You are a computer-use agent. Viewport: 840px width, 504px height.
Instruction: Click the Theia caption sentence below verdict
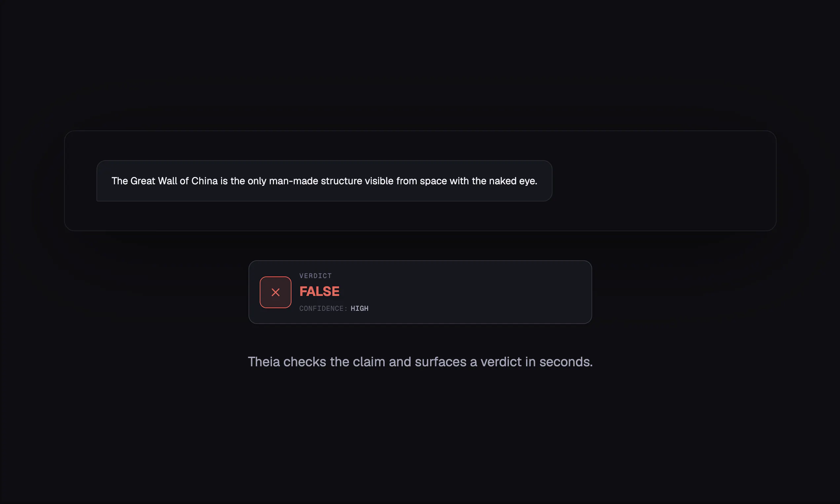(420, 362)
